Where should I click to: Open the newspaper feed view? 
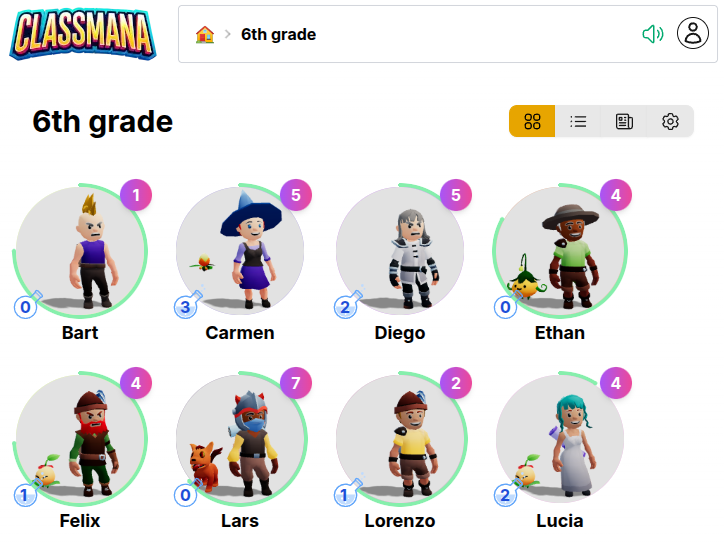(x=624, y=122)
